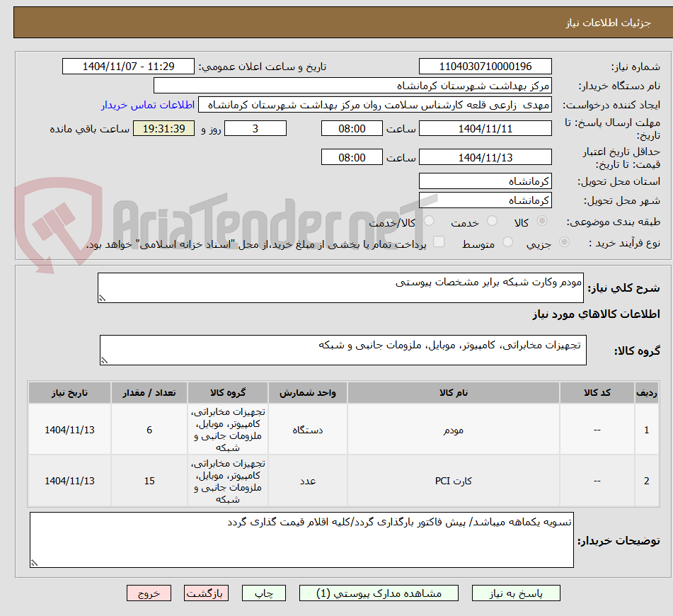The width and height of the screenshot is (673, 616).
Task: Toggle the اسناد خزانه اسلامی payment checkbox
Action: (439, 242)
